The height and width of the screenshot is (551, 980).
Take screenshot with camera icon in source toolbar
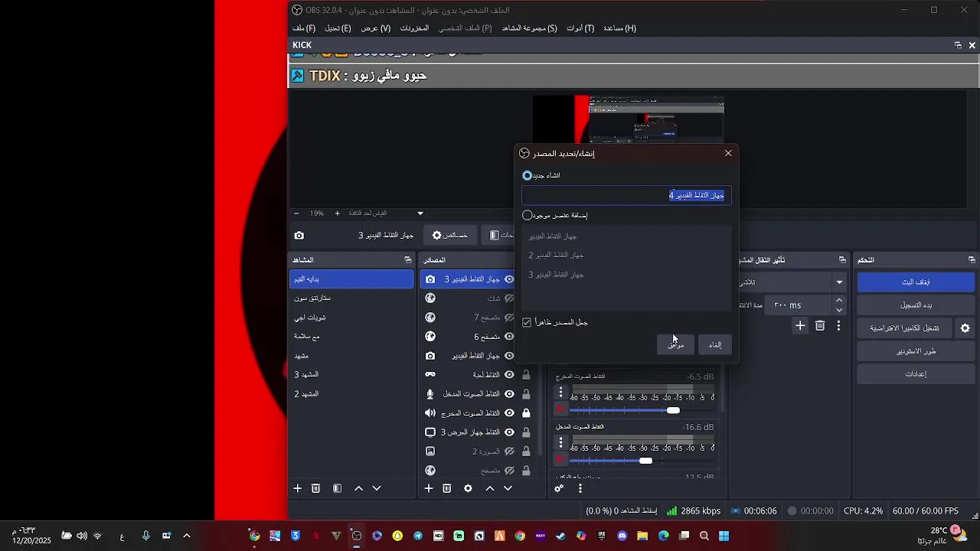[x=299, y=236]
